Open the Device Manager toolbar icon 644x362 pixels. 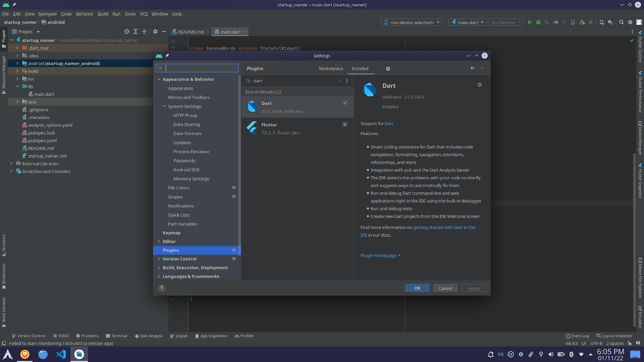coord(602,22)
